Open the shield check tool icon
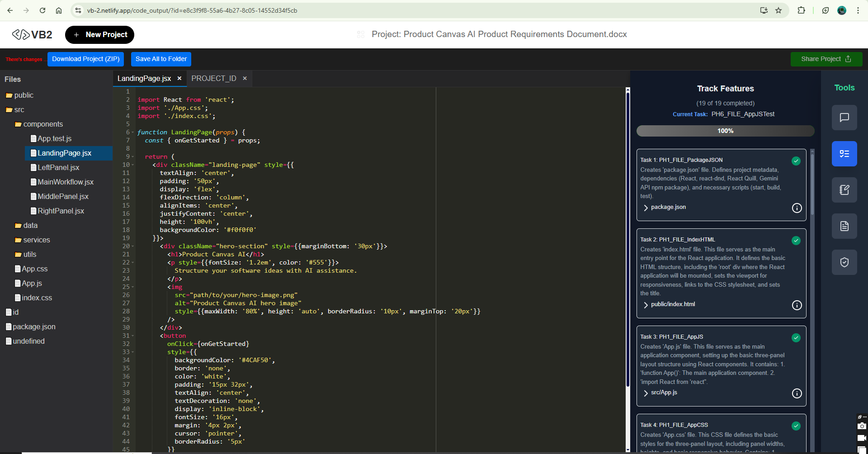This screenshot has height=454, width=868. pos(844,262)
